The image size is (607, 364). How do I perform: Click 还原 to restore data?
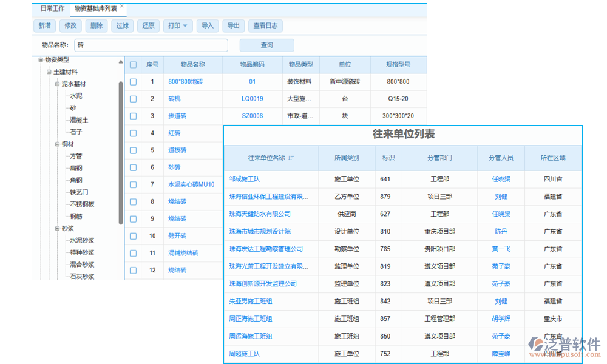click(x=148, y=25)
